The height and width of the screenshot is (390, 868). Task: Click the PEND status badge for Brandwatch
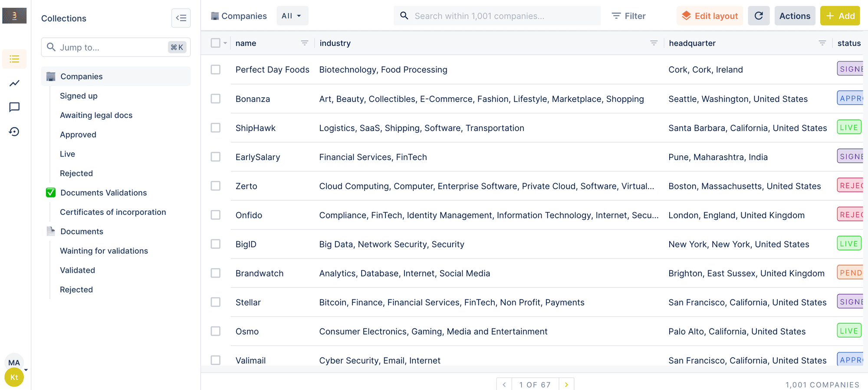pyautogui.click(x=850, y=273)
